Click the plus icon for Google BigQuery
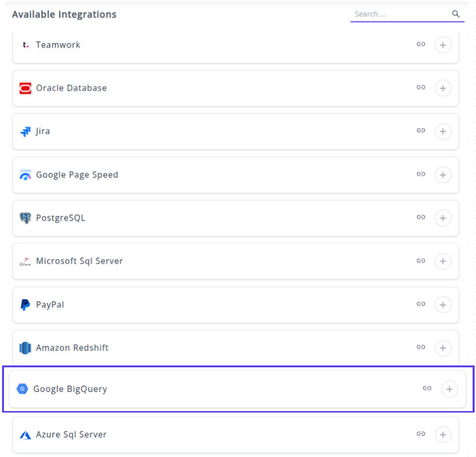 pyautogui.click(x=449, y=389)
